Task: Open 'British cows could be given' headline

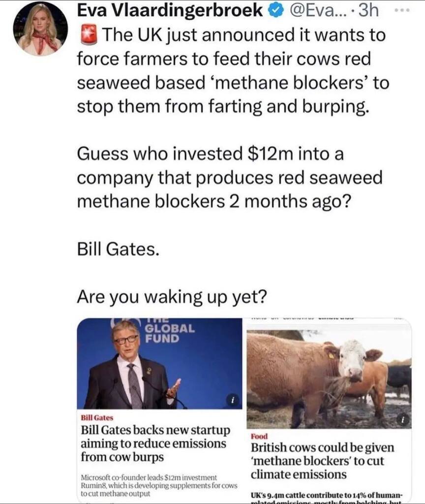Action: (322, 462)
